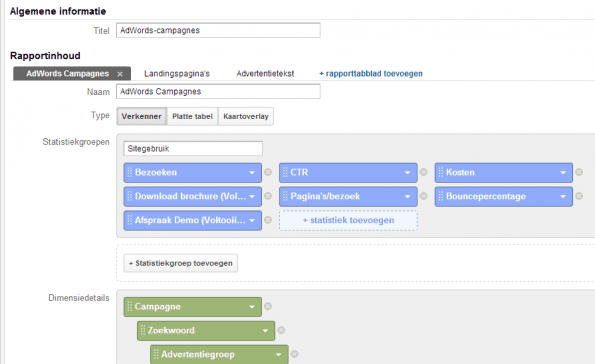Grab the drag handle on Kosten
The image size is (595, 364).
441,172
